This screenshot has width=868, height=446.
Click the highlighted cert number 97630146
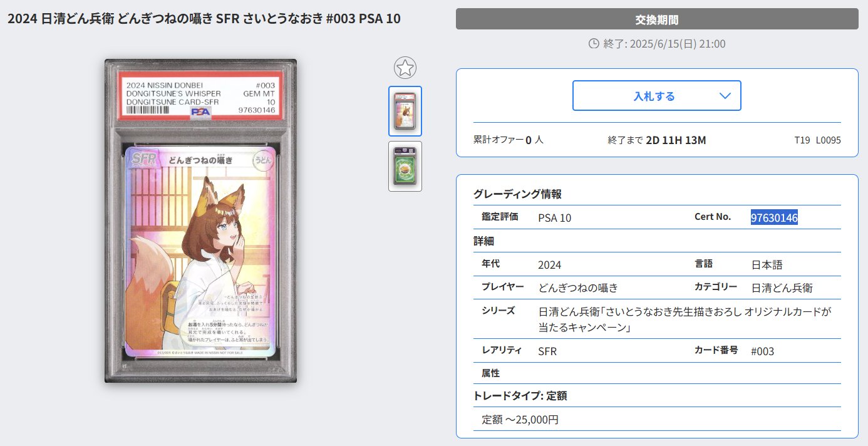coord(774,217)
